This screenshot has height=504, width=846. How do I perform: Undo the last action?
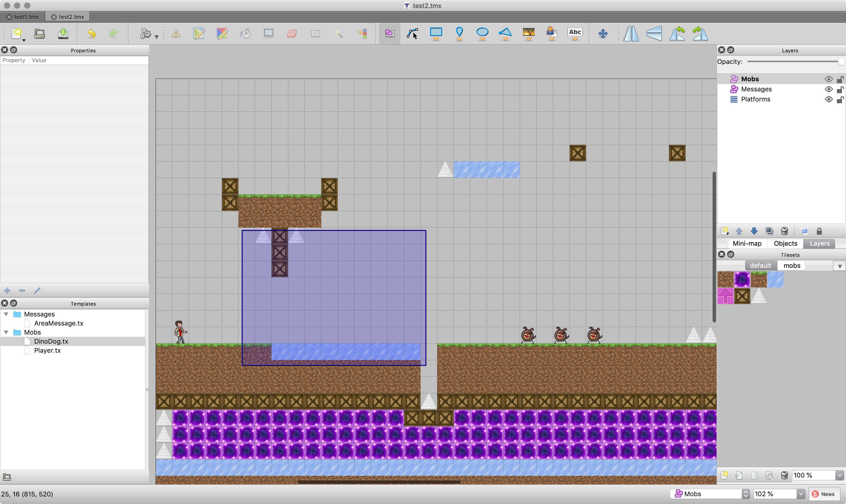pyautogui.click(x=91, y=33)
